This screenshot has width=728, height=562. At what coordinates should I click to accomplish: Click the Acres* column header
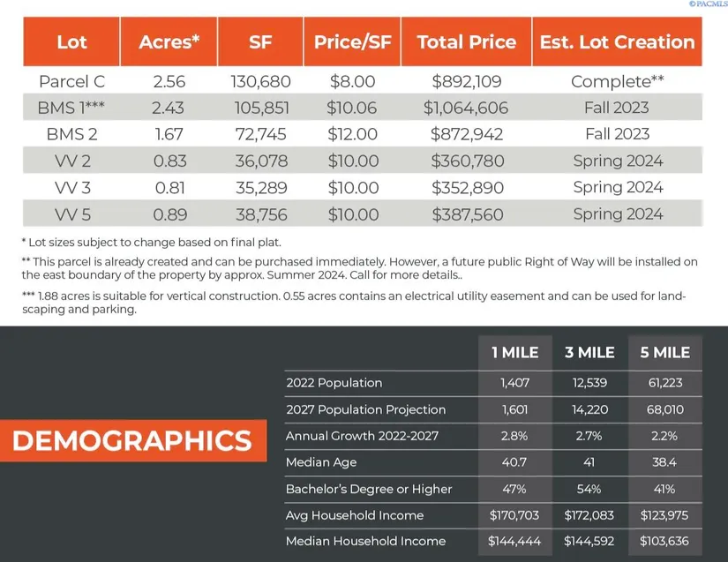tap(170, 41)
